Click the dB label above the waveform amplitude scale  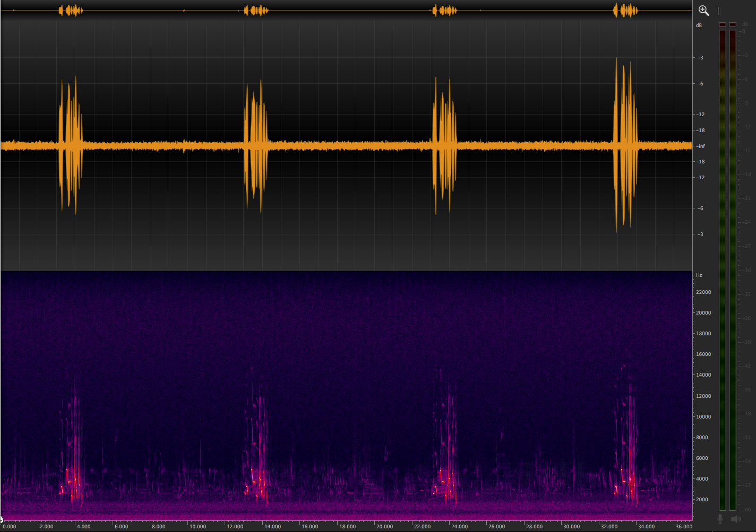699,25
